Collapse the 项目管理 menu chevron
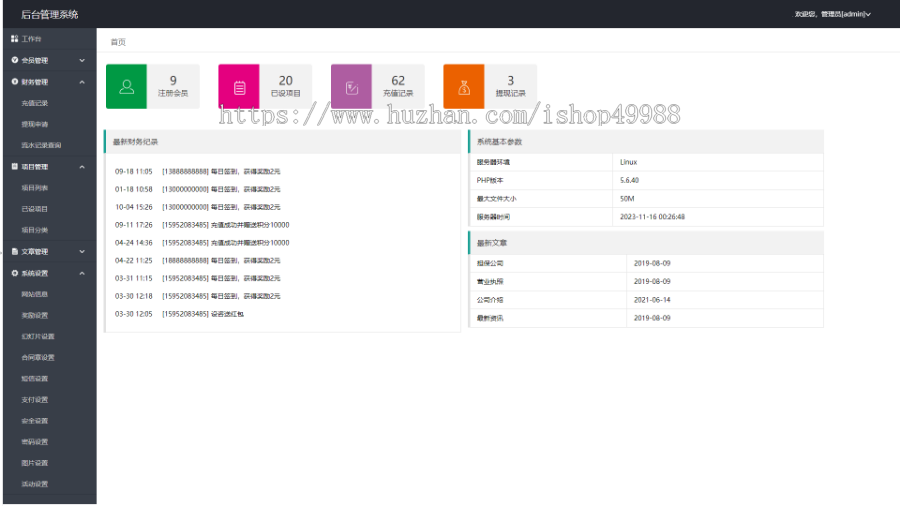The image size is (900, 506). 82,167
